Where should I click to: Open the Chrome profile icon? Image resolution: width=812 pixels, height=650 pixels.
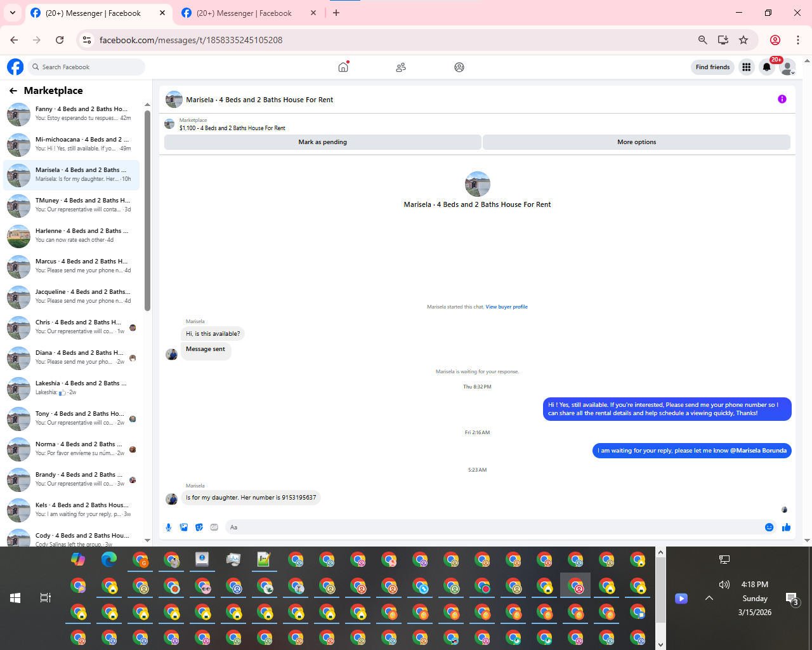tap(775, 40)
